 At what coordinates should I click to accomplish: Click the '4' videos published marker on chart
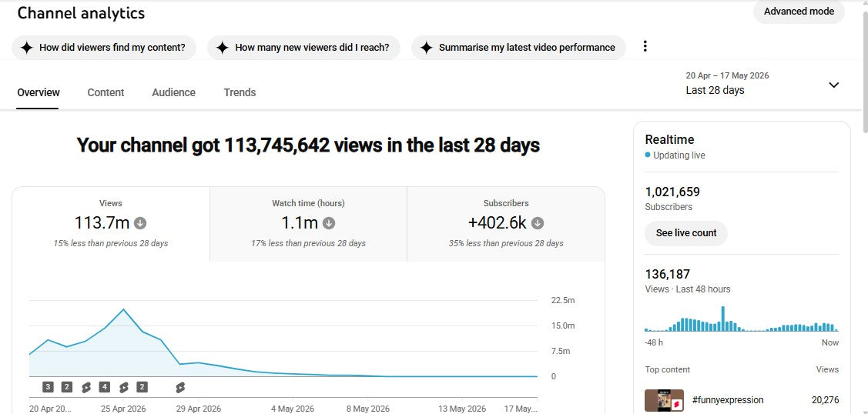pyautogui.click(x=104, y=387)
